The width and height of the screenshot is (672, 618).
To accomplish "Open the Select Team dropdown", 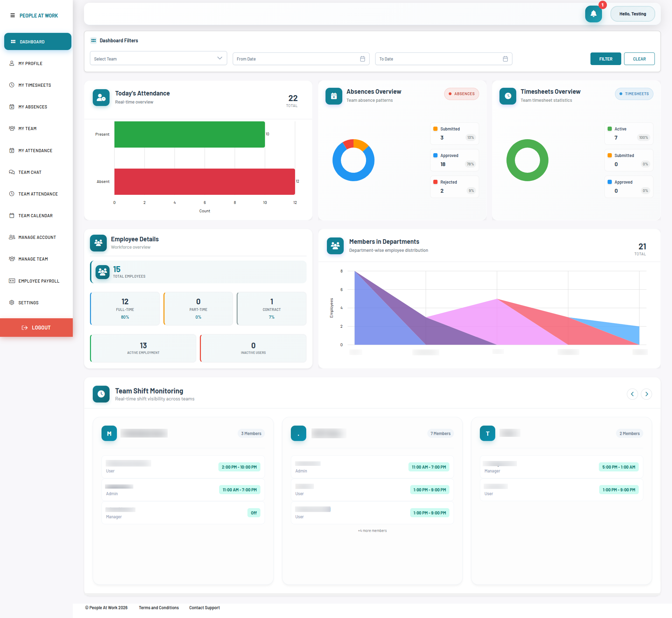I will tap(158, 58).
